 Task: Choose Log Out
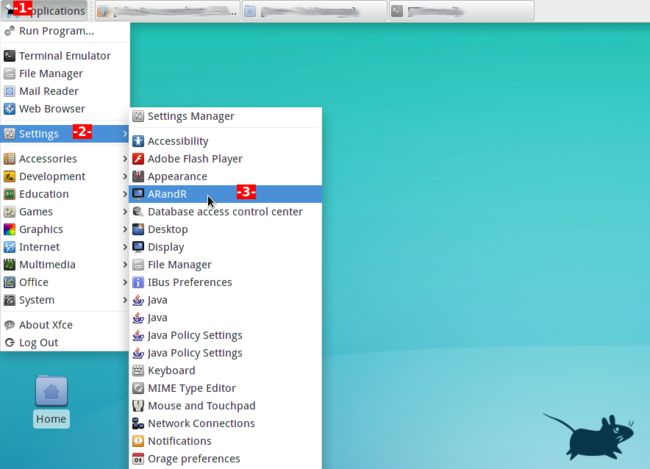[64, 343]
